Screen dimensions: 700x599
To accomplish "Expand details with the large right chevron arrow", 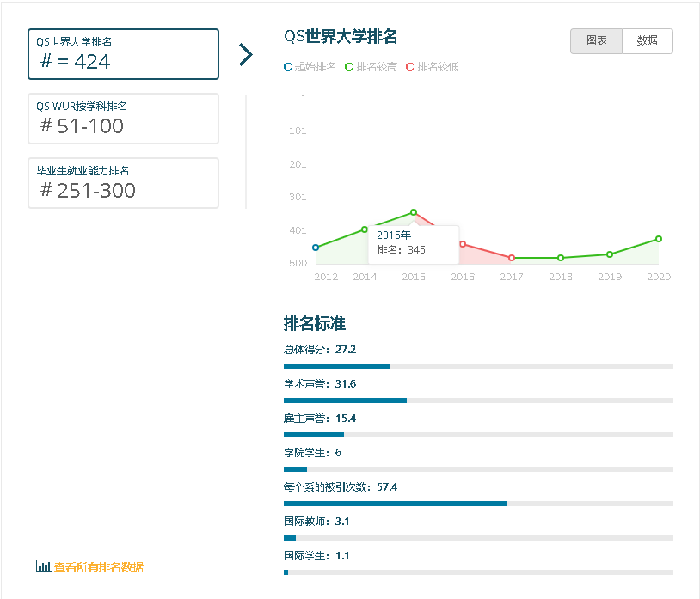I will tap(246, 53).
